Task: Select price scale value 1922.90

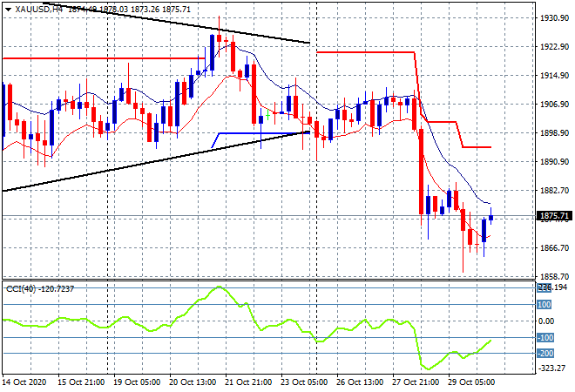Action: [554, 46]
